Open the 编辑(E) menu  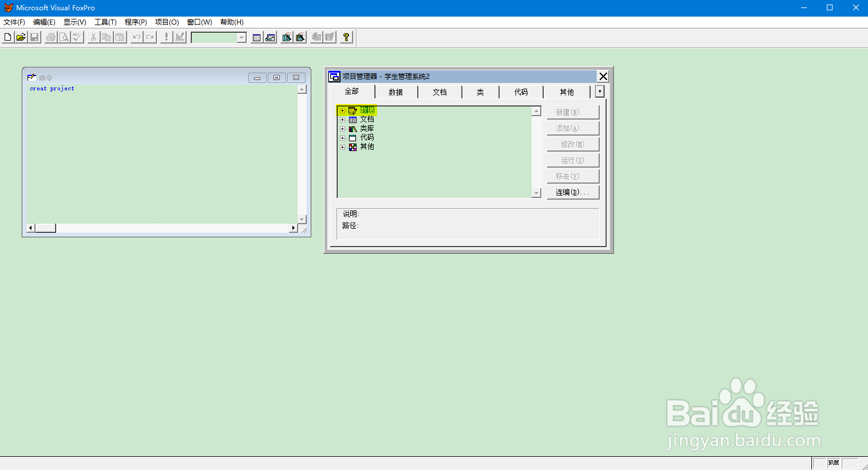44,22
